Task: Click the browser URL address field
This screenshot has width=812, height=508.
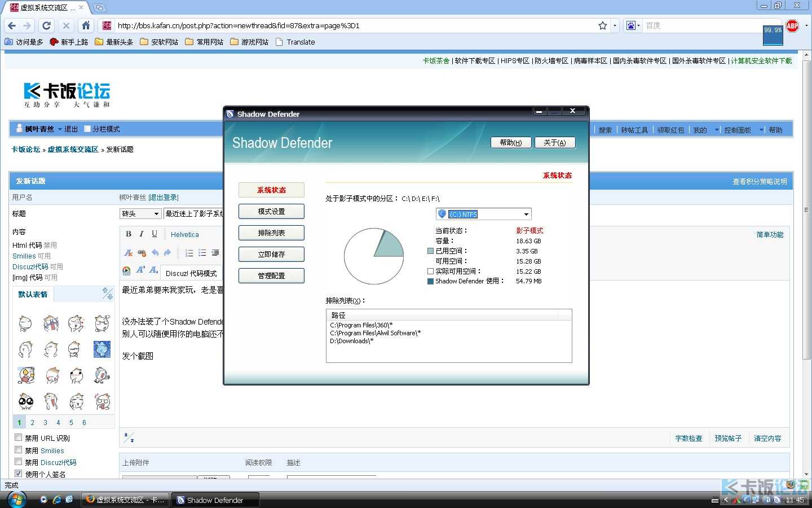Action: [355, 25]
